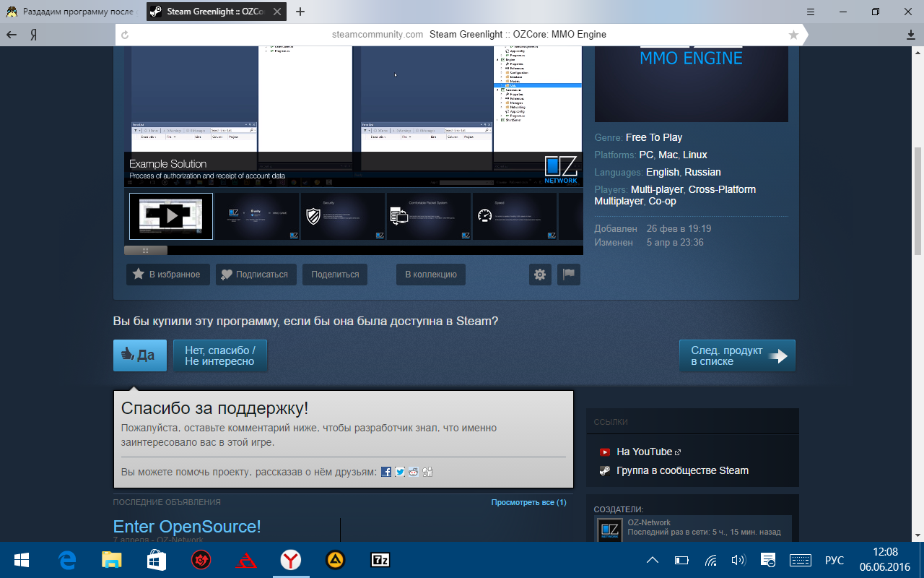924x578 pixels.
Task: Click the Russian language link
Action: point(703,172)
